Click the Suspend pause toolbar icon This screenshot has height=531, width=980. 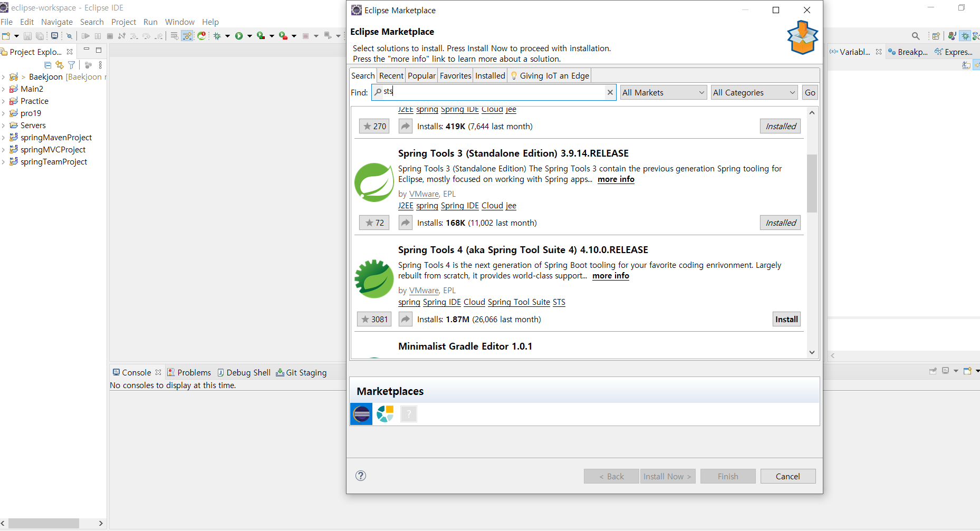(x=98, y=36)
